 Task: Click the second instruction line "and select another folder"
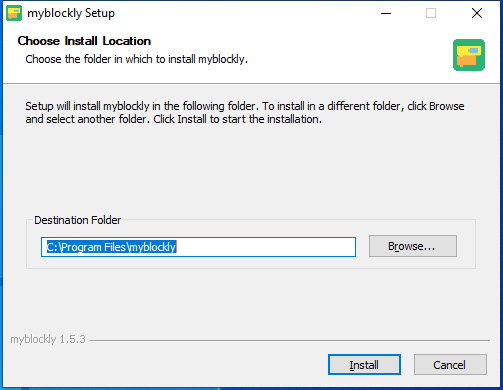(x=174, y=119)
